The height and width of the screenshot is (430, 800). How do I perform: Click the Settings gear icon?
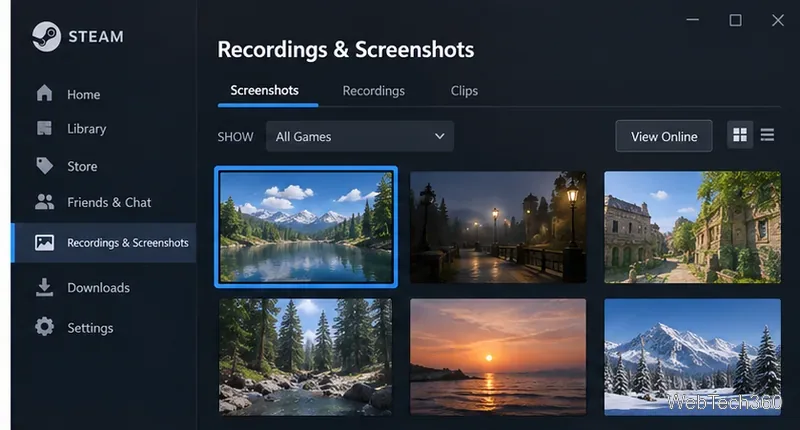(x=44, y=326)
